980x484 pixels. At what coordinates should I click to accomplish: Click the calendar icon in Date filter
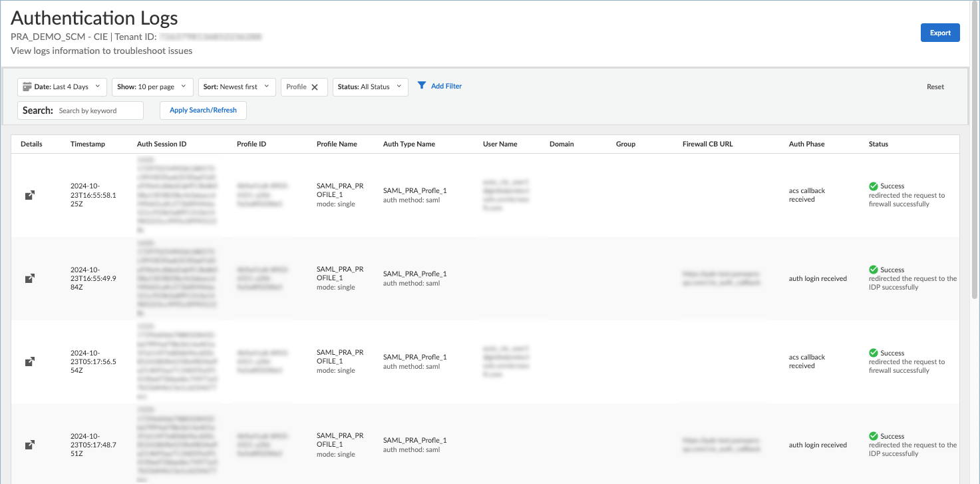[x=27, y=87]
